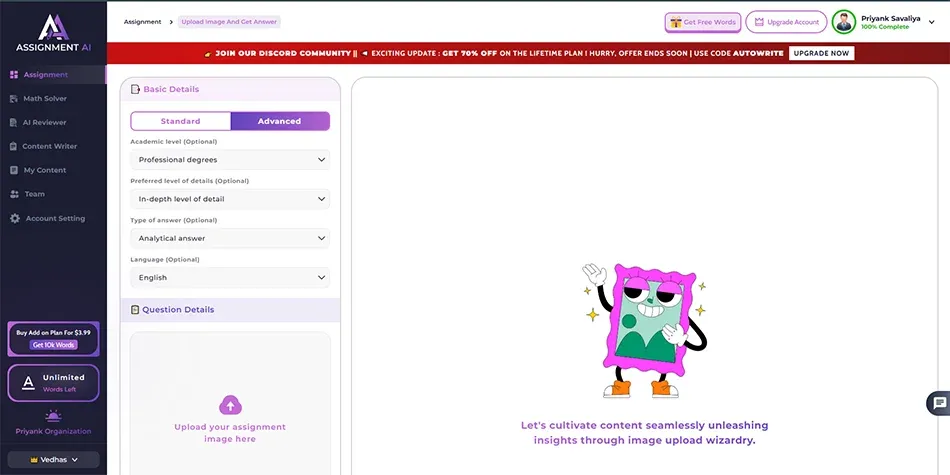Click Join Our Discord Community banner text
Screen dimensions: 950x475
(282, 53)
